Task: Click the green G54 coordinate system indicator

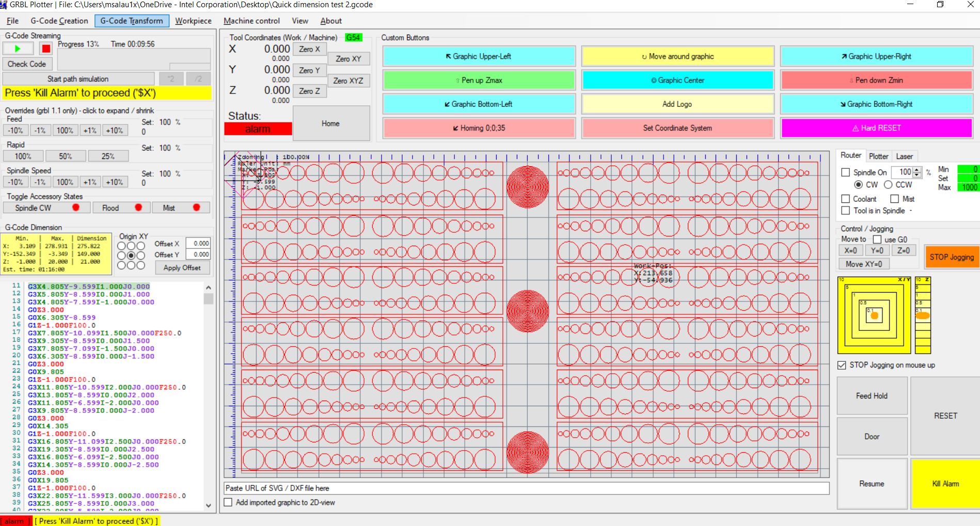Action: click(354, 37)
